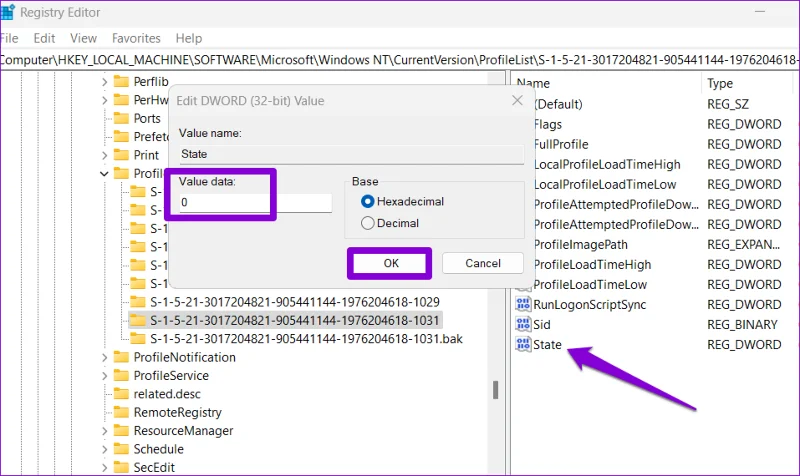This screenshot has height=476, width=800.
Task: Click the RemoteRegistry folder icon
Action: click(121, 412)
